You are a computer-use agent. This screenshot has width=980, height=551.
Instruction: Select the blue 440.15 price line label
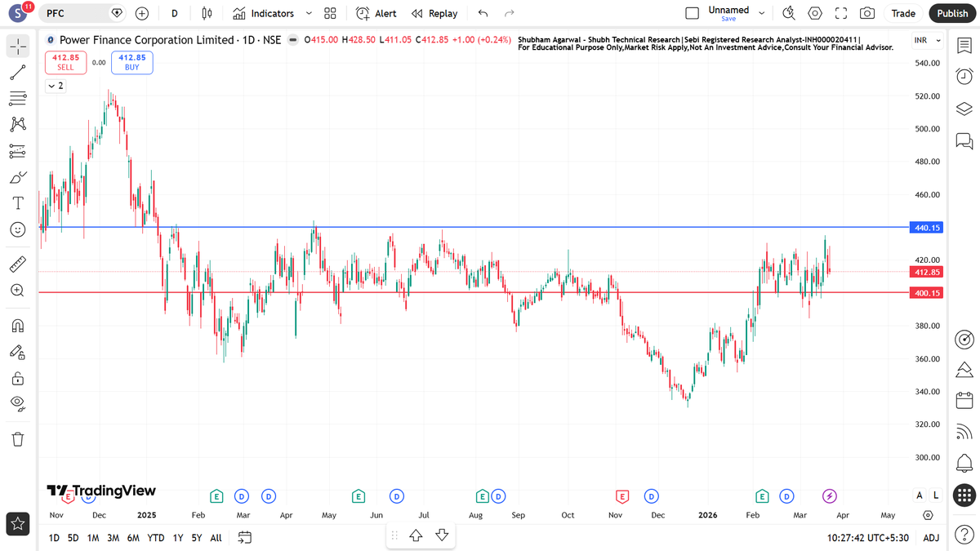click(x=925, y=227)
